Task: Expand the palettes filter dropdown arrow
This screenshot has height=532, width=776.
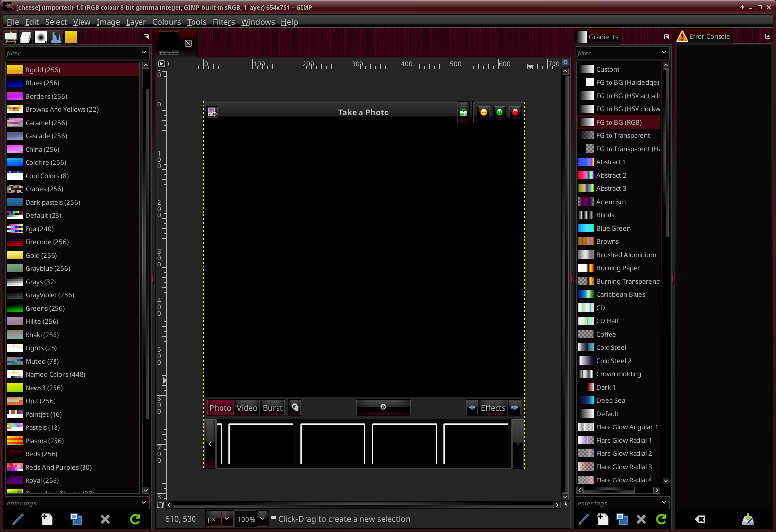Action: 144,53
